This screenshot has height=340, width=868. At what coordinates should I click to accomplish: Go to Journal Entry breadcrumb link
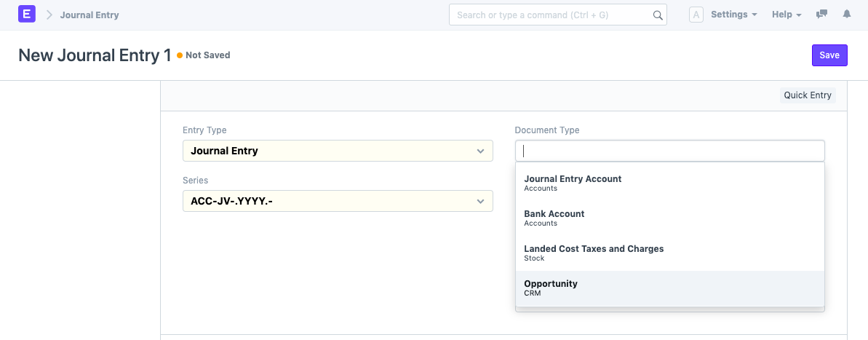coord(89,15)
